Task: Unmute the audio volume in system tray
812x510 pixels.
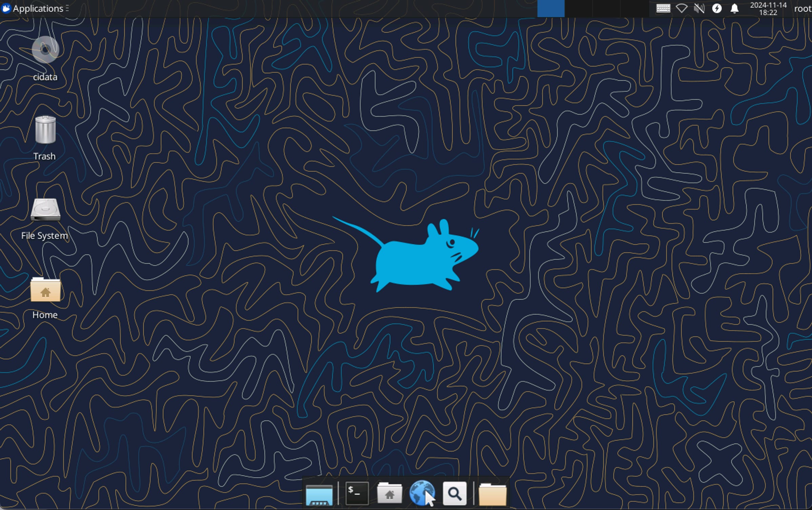Action: coord(699,8)
